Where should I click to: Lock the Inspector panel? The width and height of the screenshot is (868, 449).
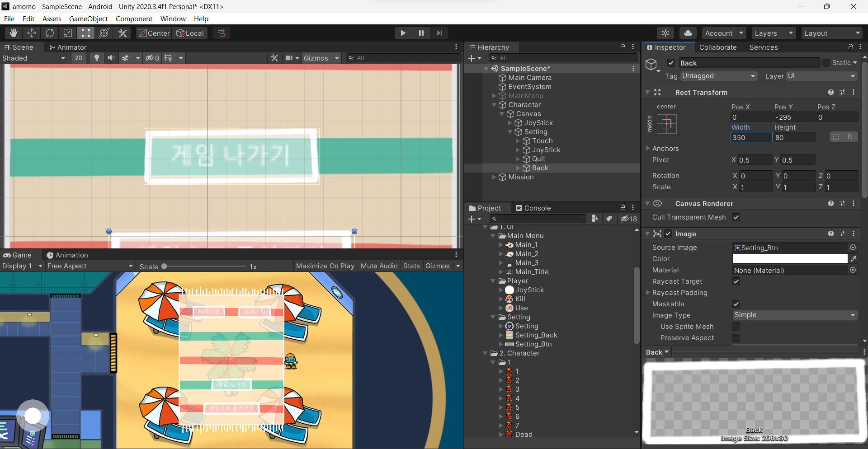pos(850,47)
